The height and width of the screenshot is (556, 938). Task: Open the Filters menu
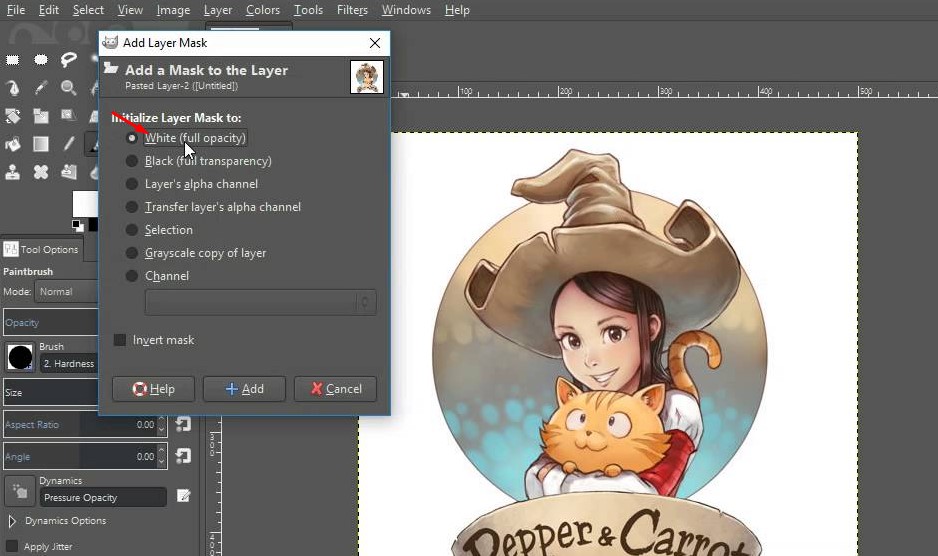(352, 10)
